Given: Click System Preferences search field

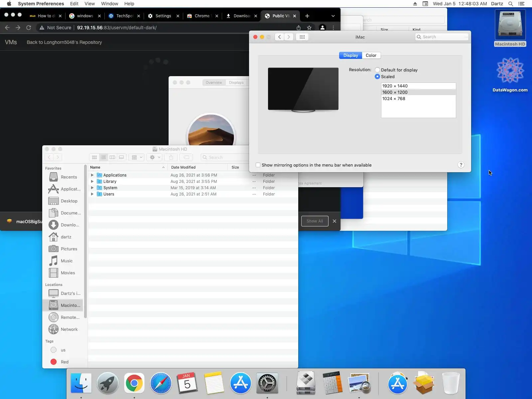Looking at the screenshot, I should [x=442, y=37].
